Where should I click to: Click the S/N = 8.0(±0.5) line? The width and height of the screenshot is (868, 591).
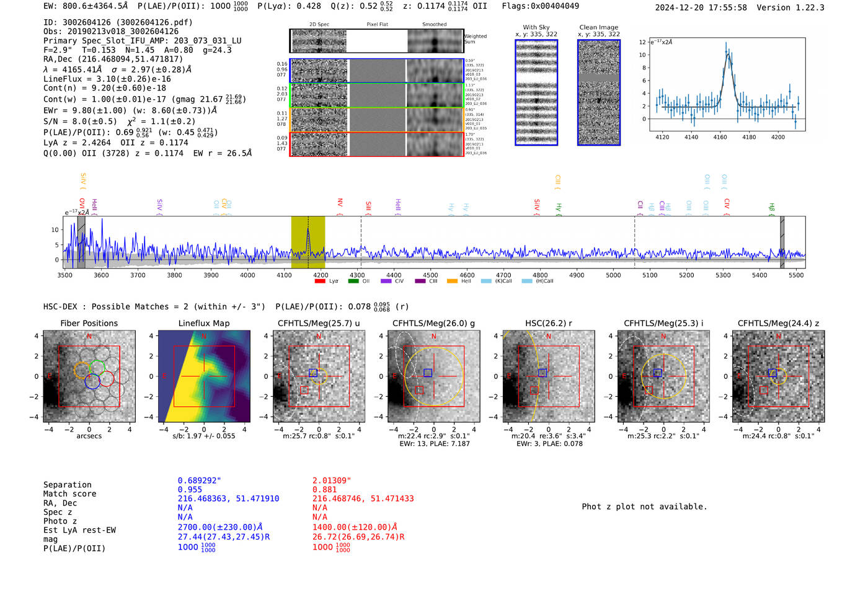point(119,122)
